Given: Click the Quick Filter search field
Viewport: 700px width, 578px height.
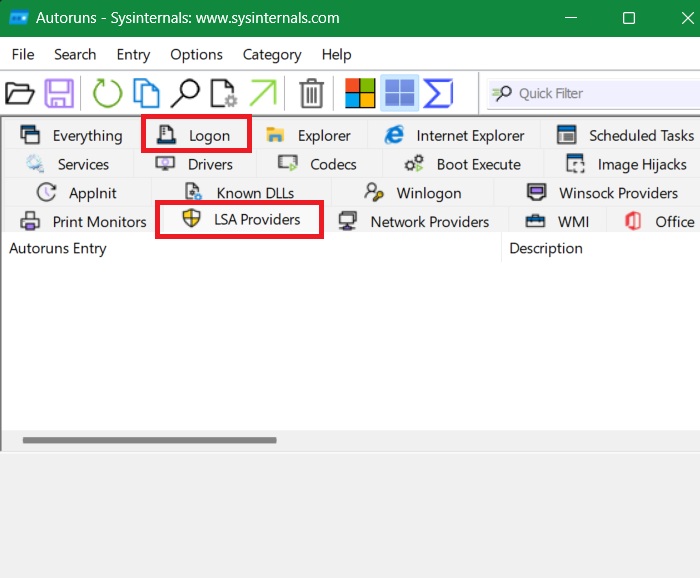Looking at the screenshot, I should [x=594, y=93].
